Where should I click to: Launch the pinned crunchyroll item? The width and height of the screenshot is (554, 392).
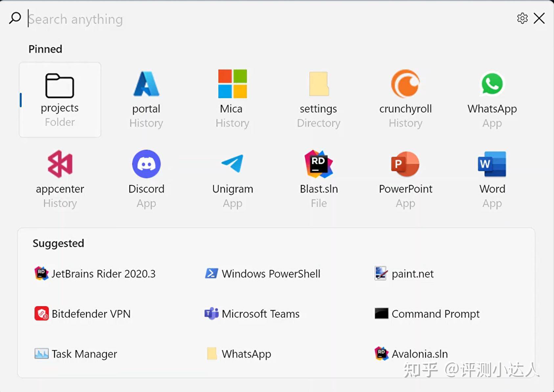(405, 100)
